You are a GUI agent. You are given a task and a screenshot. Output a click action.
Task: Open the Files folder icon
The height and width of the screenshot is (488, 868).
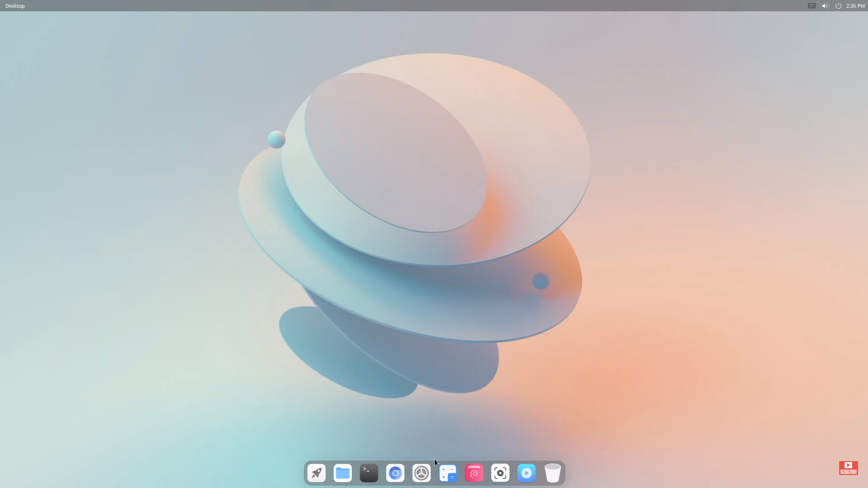(x=343, y=473)
